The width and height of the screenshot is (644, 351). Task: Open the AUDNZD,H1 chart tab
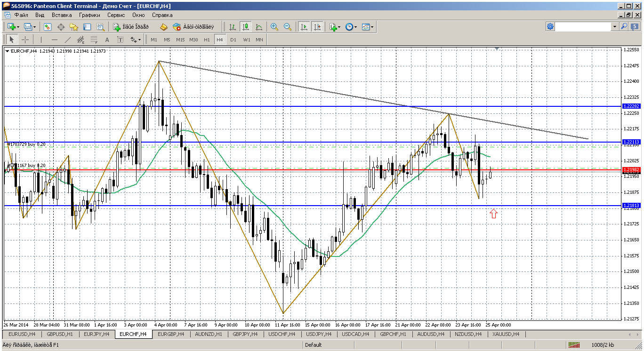pyautogui.click(x=208, y=335)
